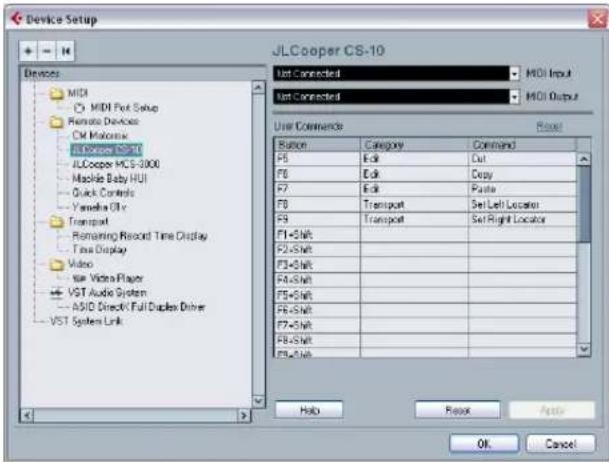Click the Cut command cell for F5
Viewport: 609px width, 462px height.
pyautogui.click(x=522, y=159)
